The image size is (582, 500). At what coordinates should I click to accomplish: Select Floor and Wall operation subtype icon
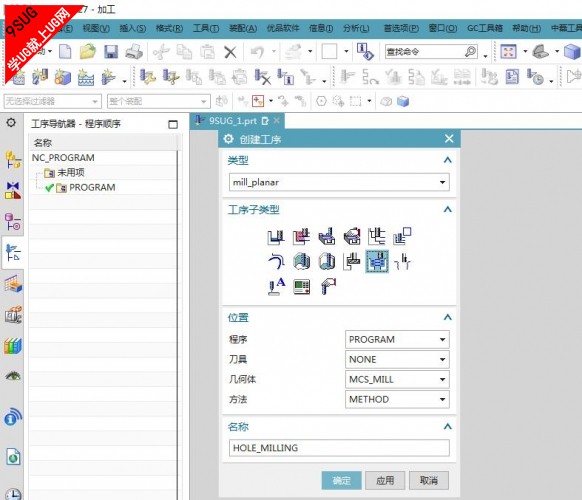(276, 236)
